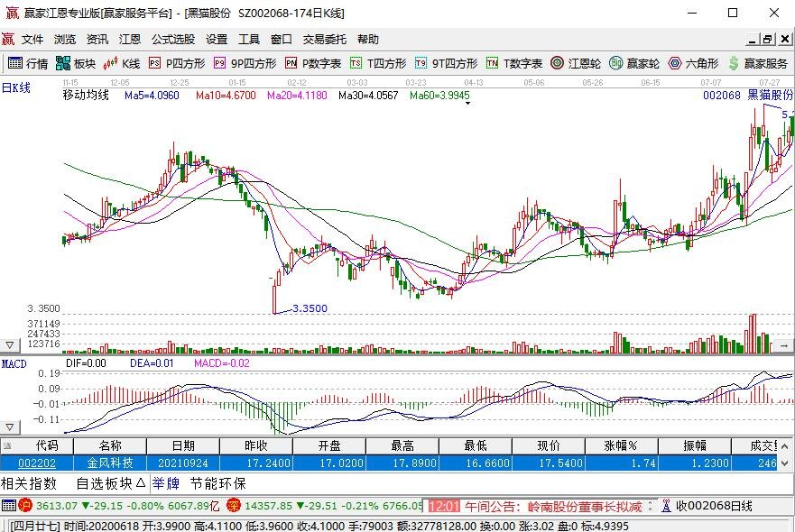This screenshot has width=795, height=532.
Task: Click the signal tower icon in status bar
Action: tap(666, 506)
